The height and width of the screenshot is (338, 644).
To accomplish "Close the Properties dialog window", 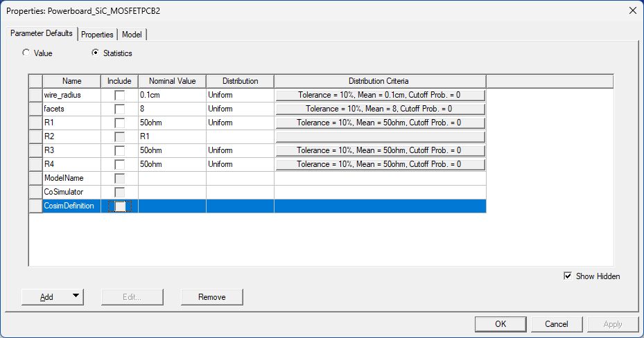I will pos(633,10).
